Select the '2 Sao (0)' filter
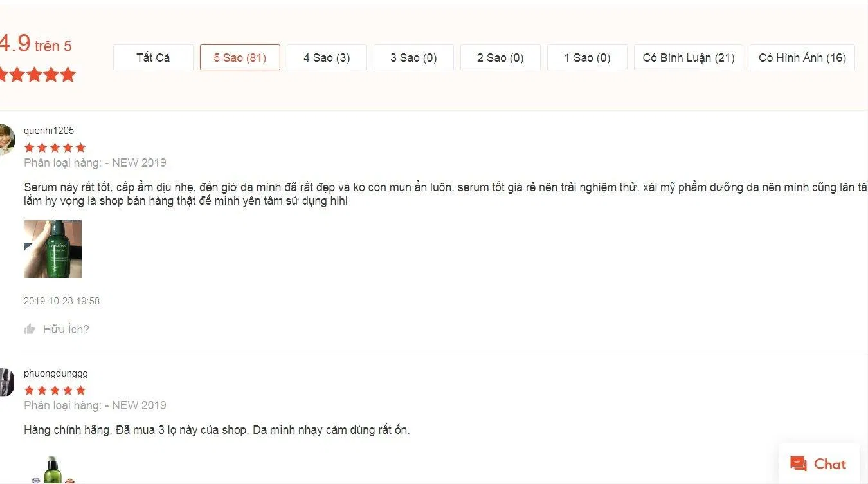 tap(500, 57)
